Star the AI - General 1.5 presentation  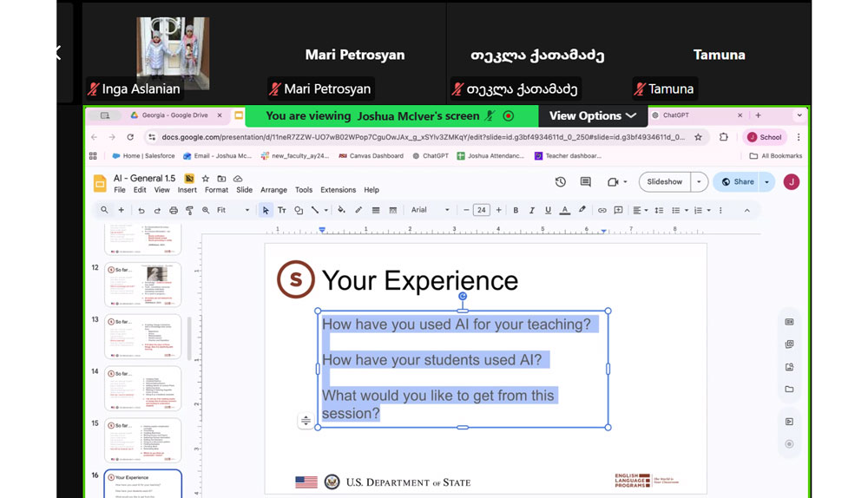click(206, 179)
